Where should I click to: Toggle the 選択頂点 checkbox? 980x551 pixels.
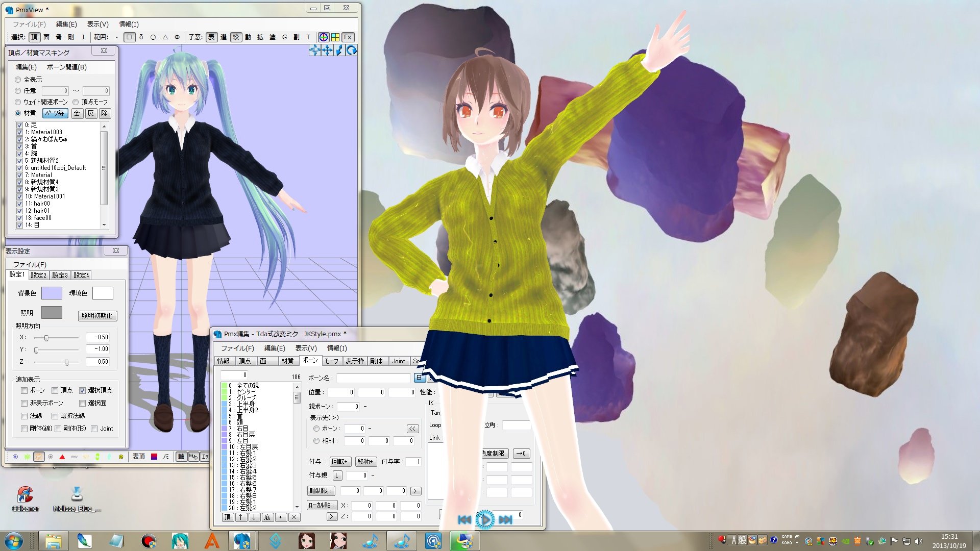[82, 390]
